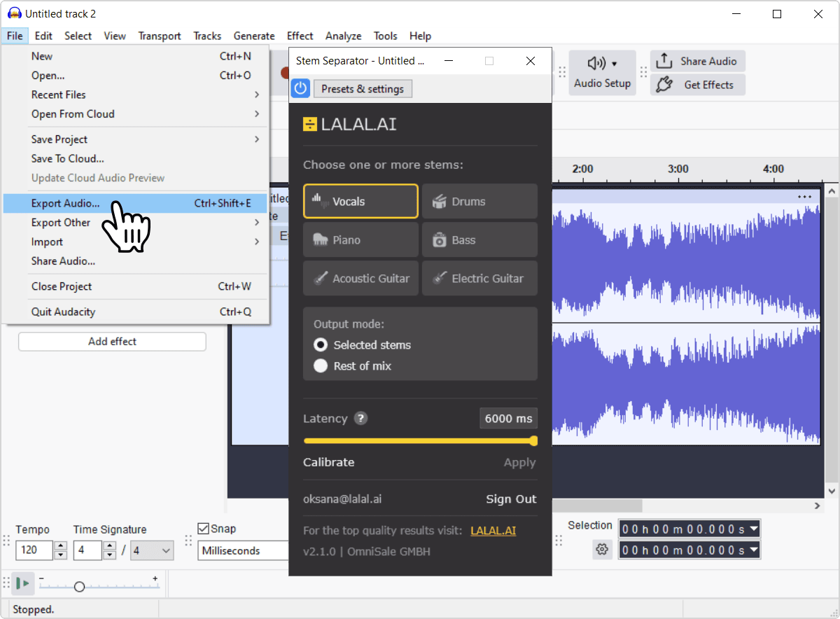Close the Stem Separator window
Viewport: 840px width, 619px height.
[x=531, y=61]
